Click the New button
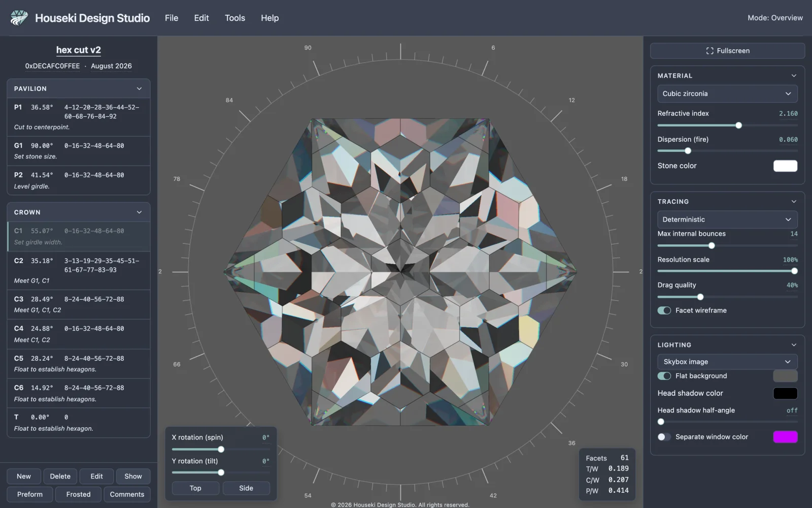 point(24,477)
